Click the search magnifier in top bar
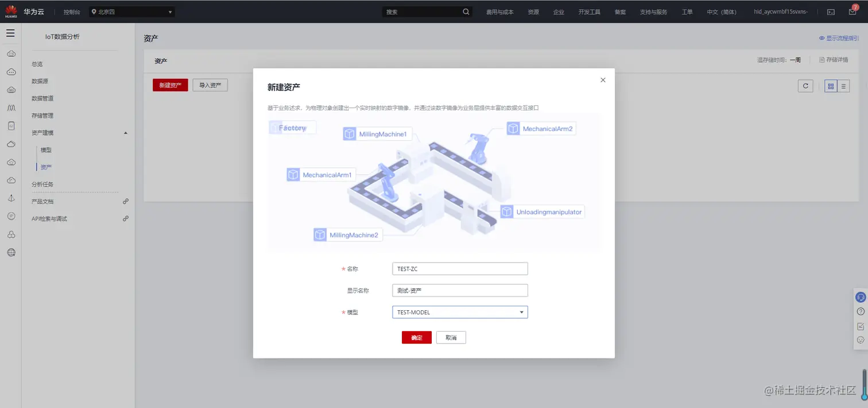Screen dimensions: 868x408 click(x=466, y=11)
